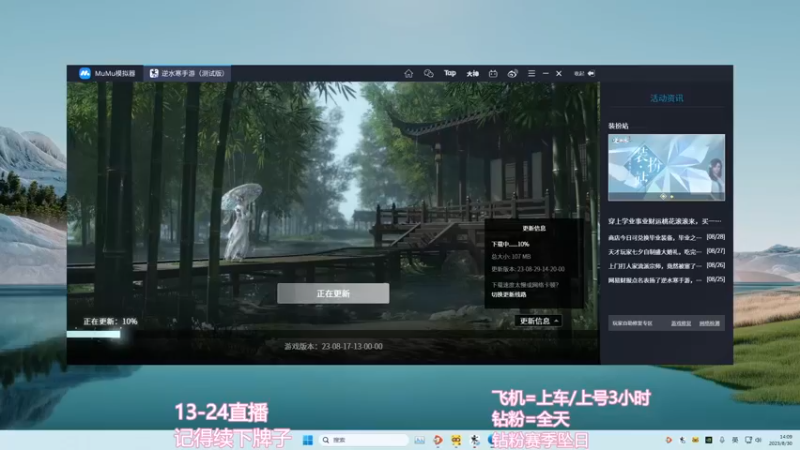Click the 玩家自助 service area link
This screenshot has width=800, height=450.
(x=632, y=323)
